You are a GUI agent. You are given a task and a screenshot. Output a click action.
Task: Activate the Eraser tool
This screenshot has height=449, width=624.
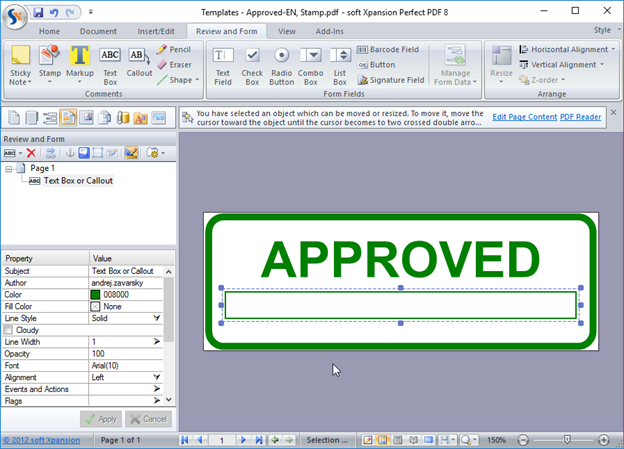[174, 64]
